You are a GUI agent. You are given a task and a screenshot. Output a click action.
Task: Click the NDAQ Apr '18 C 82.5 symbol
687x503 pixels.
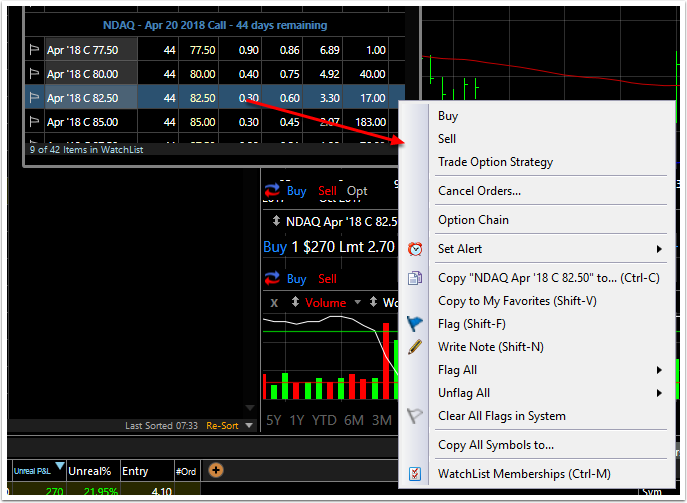click(342, 222)
